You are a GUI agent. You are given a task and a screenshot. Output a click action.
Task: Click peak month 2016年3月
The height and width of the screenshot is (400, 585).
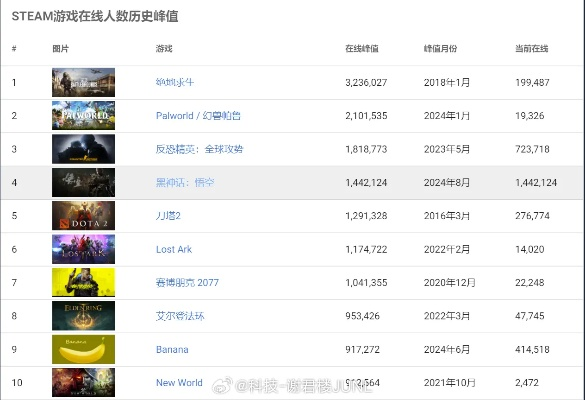447,216
